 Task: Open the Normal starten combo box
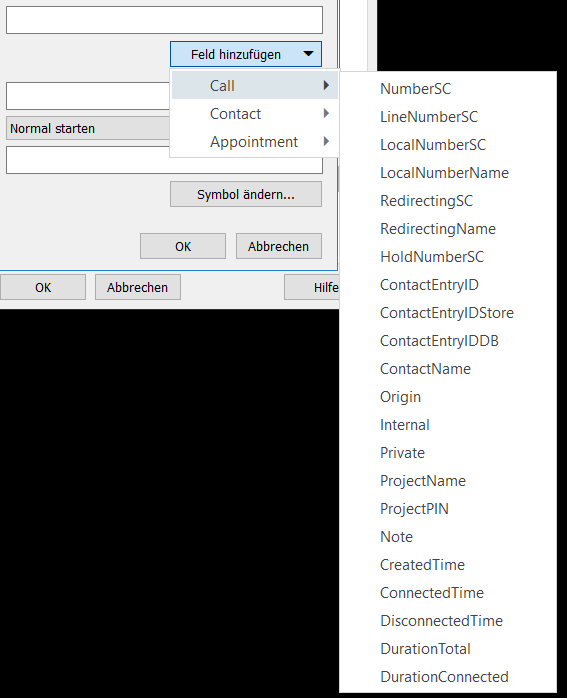point(88,129)
